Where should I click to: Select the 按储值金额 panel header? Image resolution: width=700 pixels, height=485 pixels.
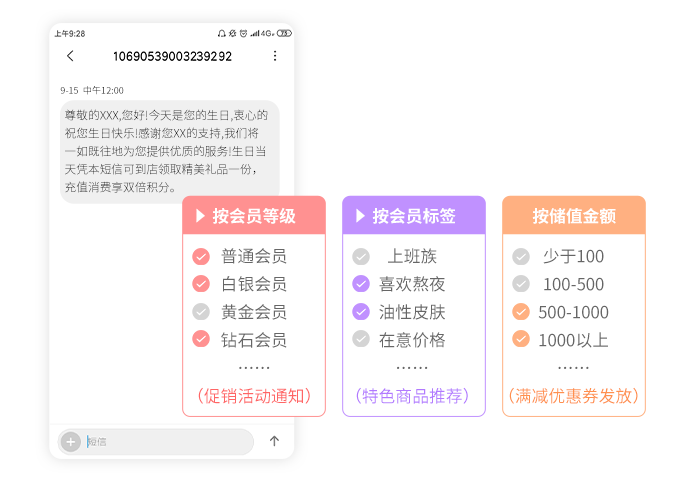pos(573,215)
